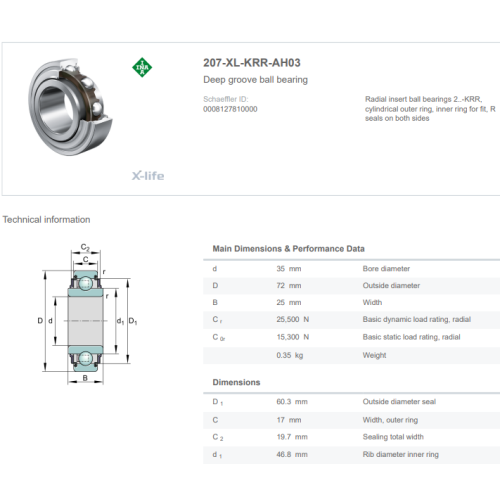
Task: Open the bearing cross-section technical drawing
Action: pyautogui.click(x=87, y=315)
